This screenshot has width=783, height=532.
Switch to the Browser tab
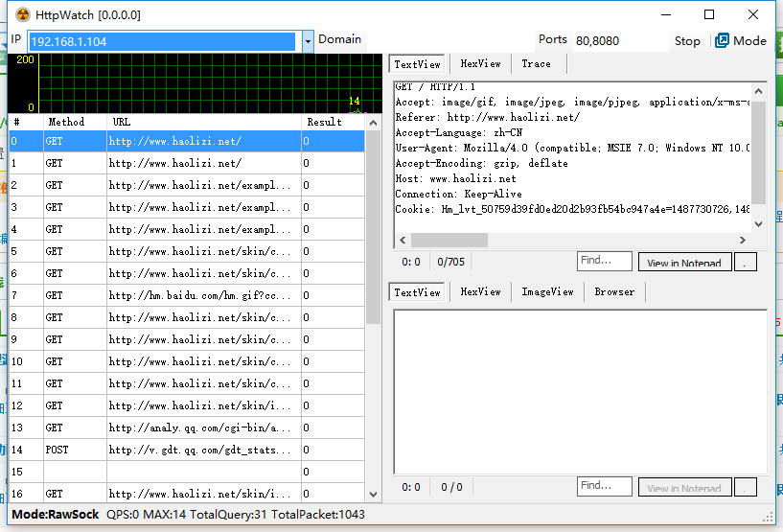tap(614, 291)
